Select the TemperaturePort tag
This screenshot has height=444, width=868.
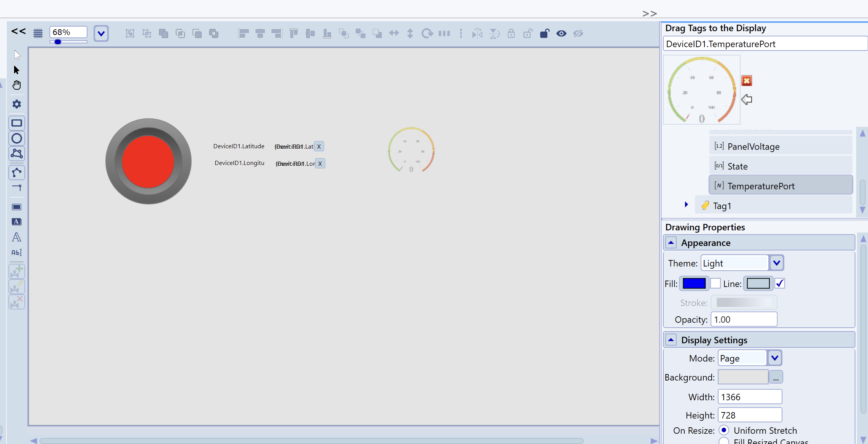click(x=781, y=185)
